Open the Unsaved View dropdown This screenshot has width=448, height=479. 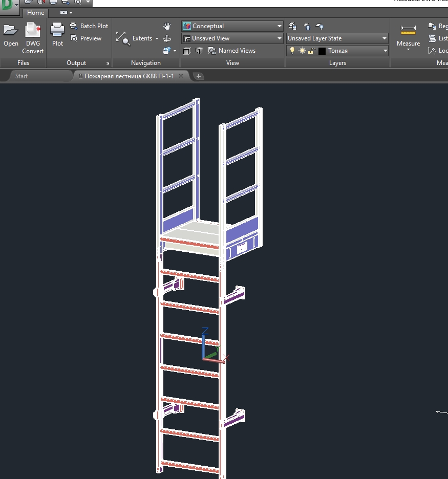tap(280, 38)
